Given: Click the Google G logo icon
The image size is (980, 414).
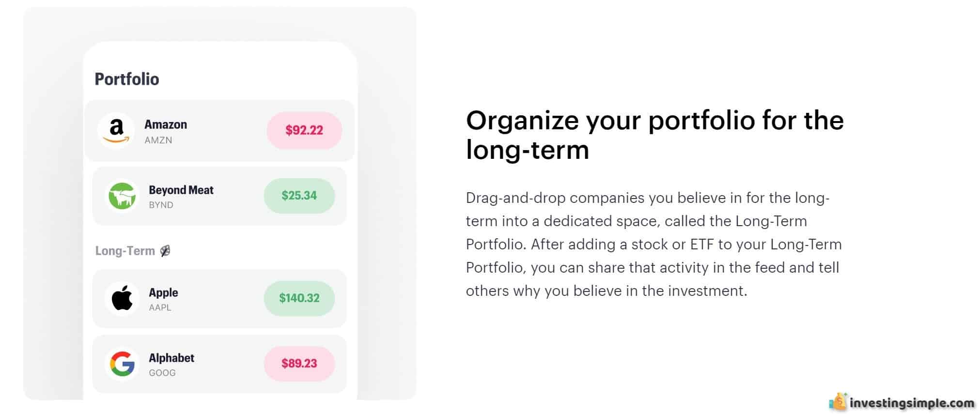Looking at the screenshot, I should [x=122, y=364].
